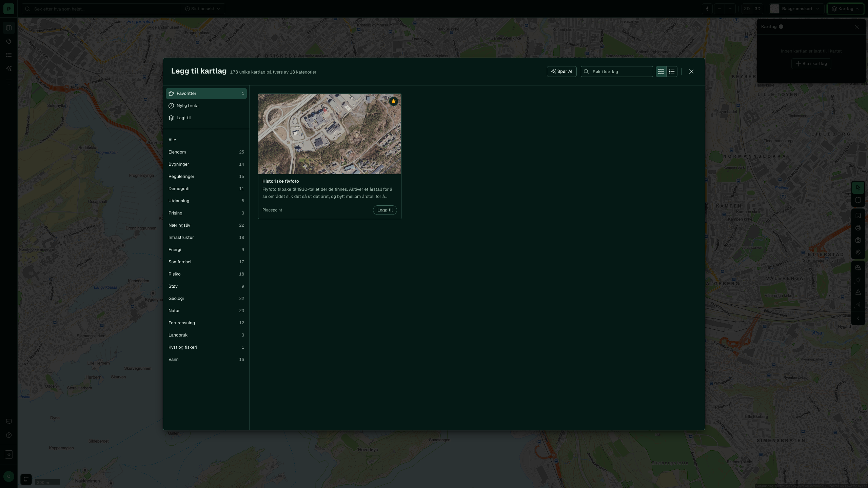868x488 pixels.
Task: Select the Prising category
Action: tap(206, 213)
